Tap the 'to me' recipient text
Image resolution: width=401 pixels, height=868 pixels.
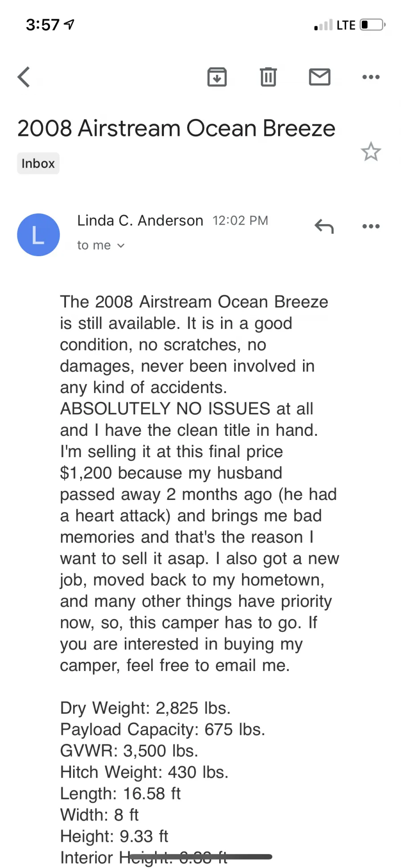pyautogui.click(x=94, y=246)
